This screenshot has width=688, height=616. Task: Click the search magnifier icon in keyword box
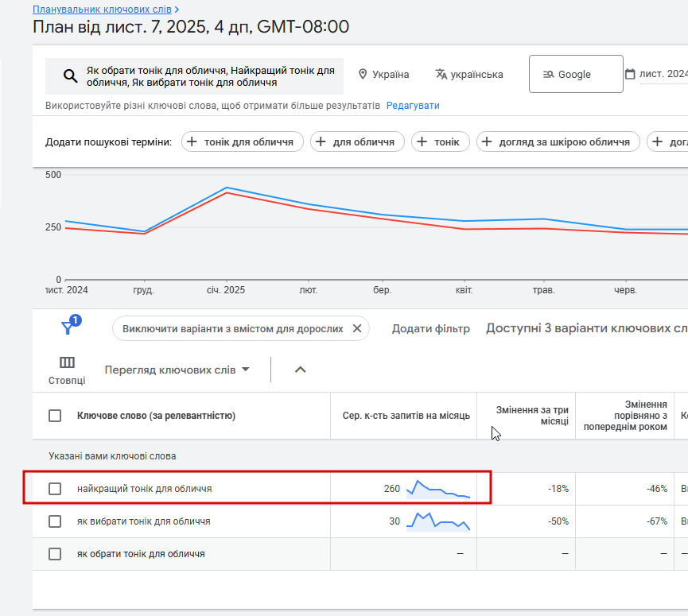tap(71, 76)
